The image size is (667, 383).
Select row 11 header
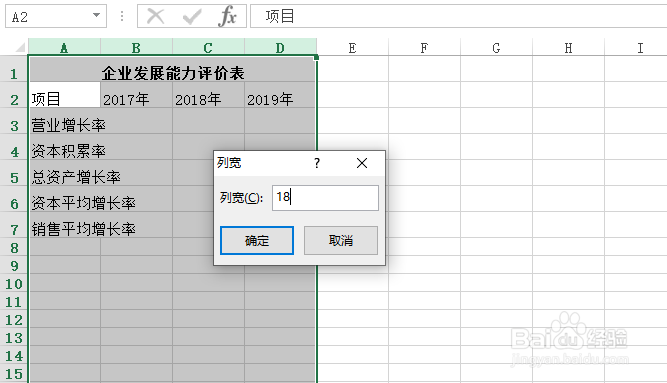click(x=14, y=301)
